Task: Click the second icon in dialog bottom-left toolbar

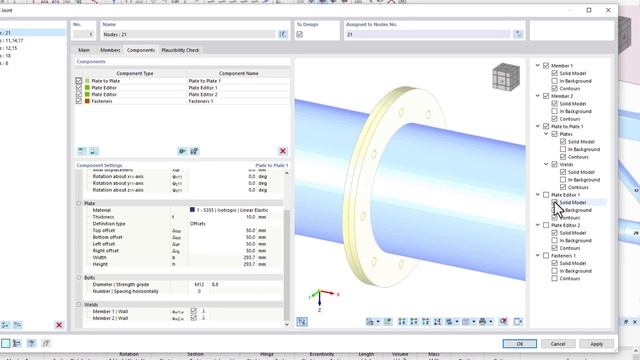Action: (x=17, y=343)
